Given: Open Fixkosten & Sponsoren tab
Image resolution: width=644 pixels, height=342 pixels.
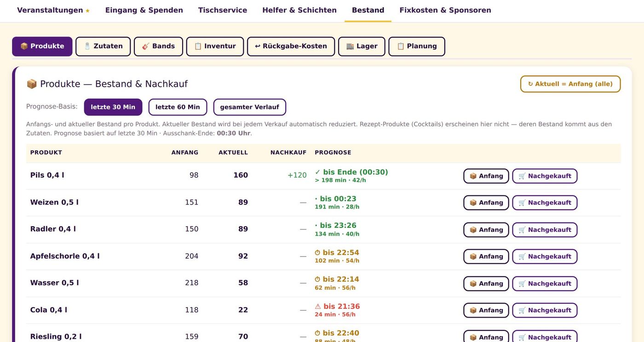Looking at the screenshot, I should (445, 10).
